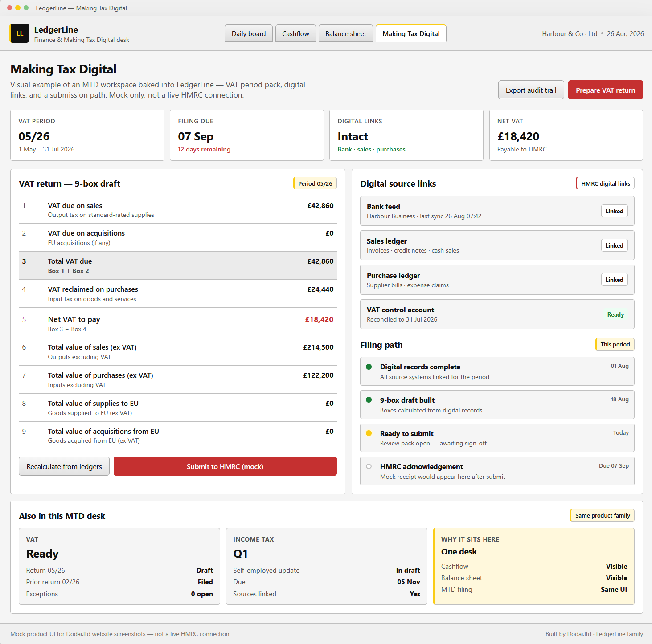Open the VAT PERIOD 05/26 card
The height and width of the screenshot is (644, 652).
[87, 135]
